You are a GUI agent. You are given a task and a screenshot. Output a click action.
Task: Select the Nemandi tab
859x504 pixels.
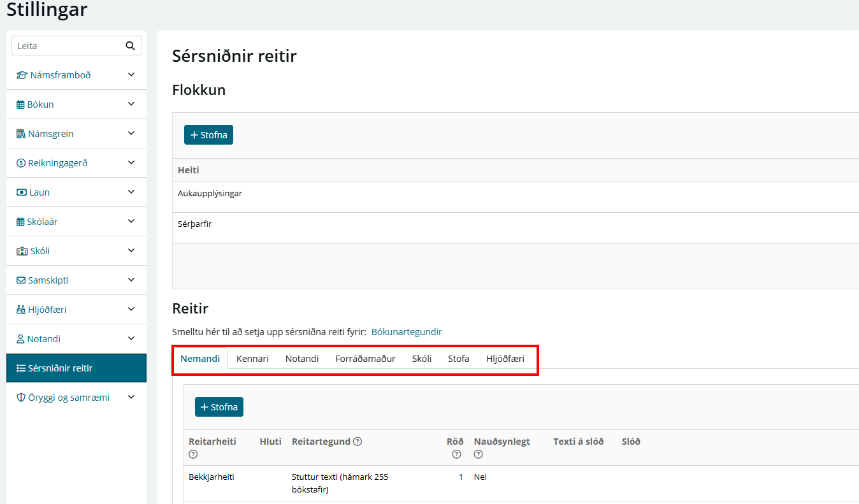click(200, 359)
